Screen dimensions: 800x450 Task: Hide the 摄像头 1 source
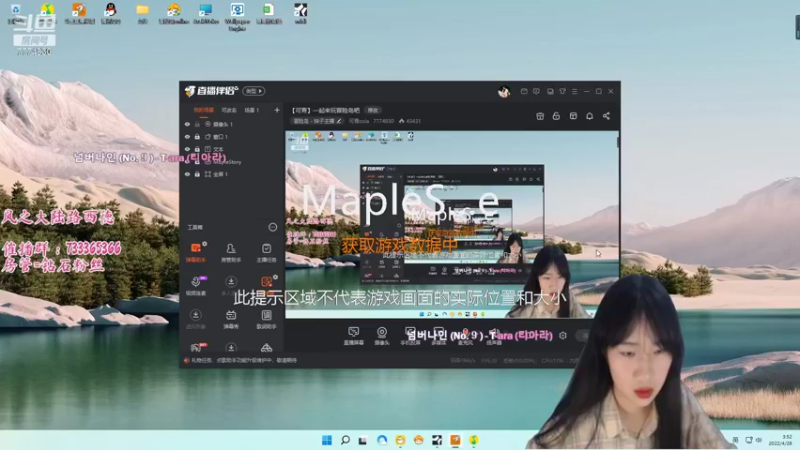pyautogui.click(x=187, y=124)
